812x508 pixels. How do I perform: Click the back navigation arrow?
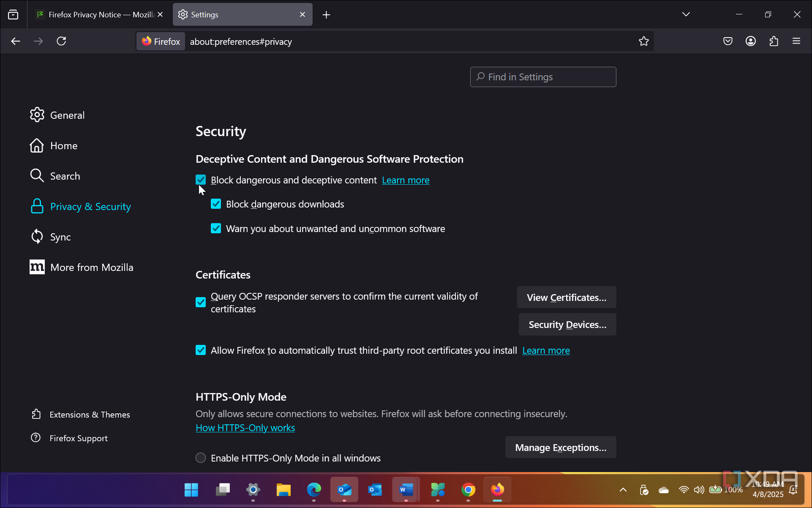(16, 41)
